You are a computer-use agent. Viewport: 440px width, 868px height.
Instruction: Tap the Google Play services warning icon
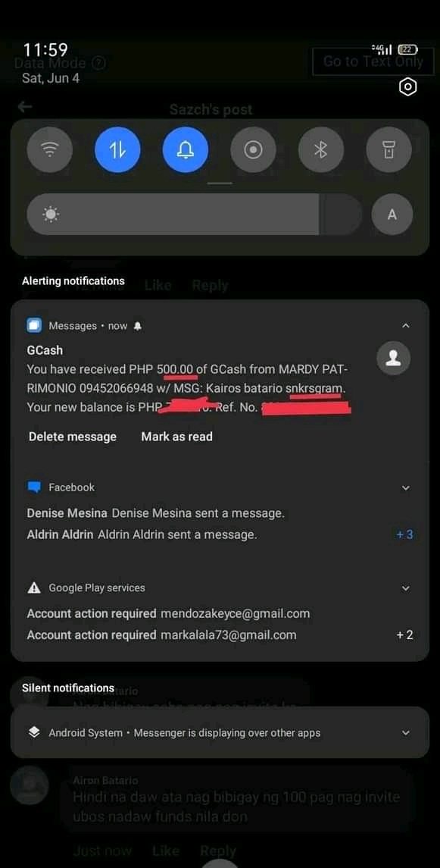(x=34, y=588)
